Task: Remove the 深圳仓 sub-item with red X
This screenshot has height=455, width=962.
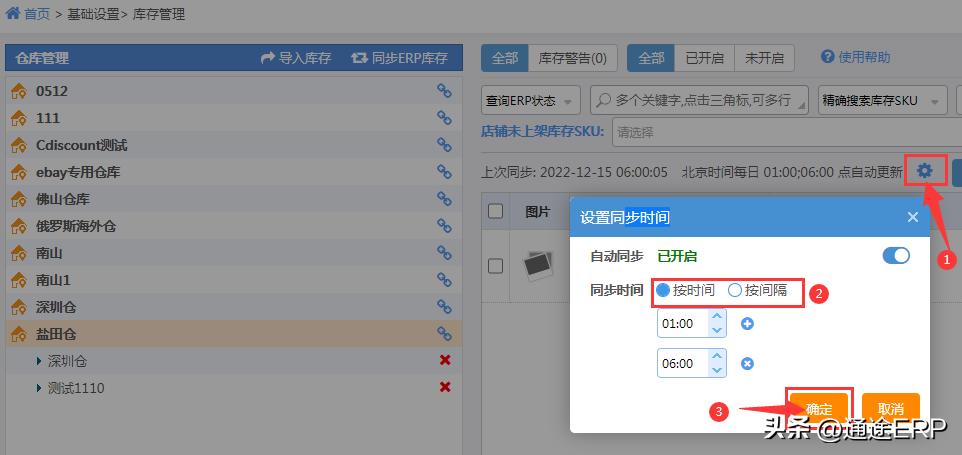Action: [445, 361]
